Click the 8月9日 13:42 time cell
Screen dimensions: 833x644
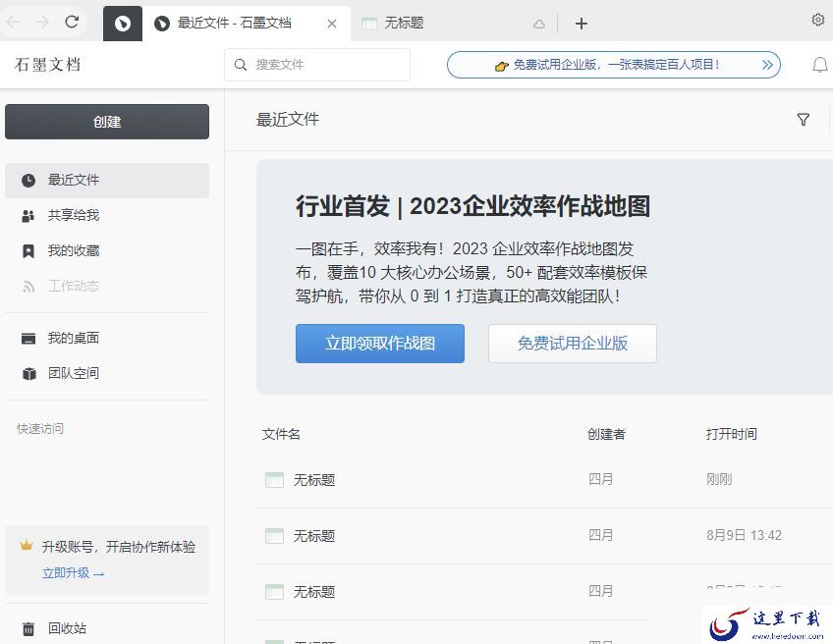(x=744, y=535)
